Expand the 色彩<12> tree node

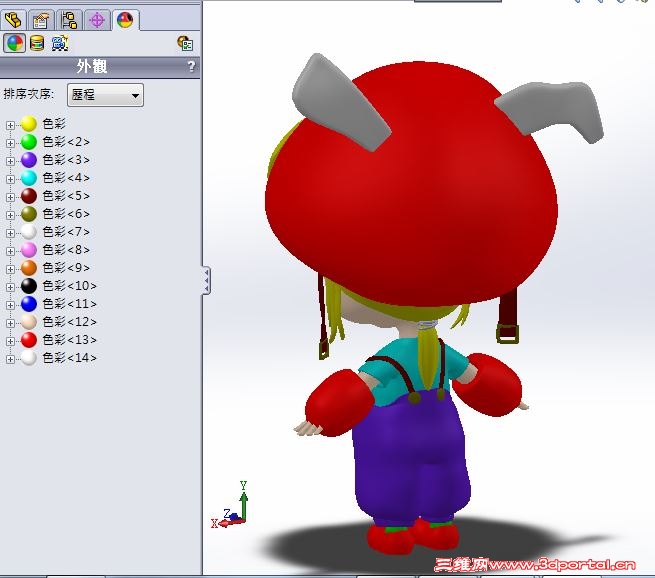pos(10,322)
